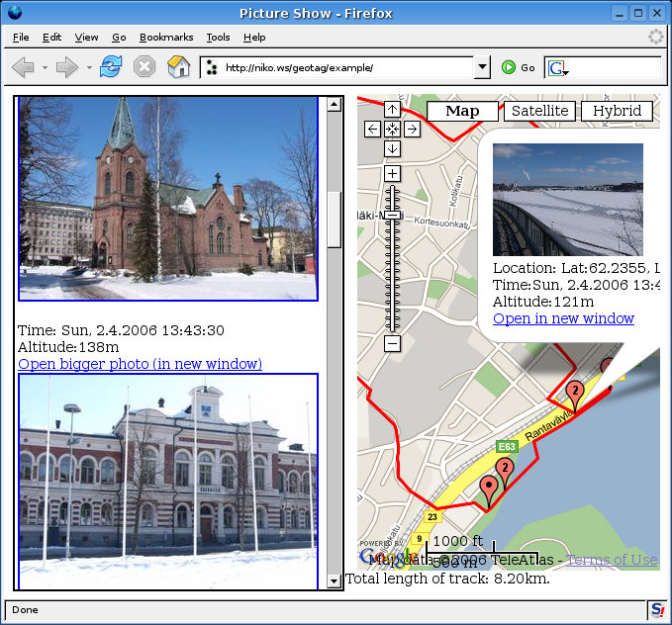Click Open in new window link
Image resolution: width=672 pixels, height=625 pixels.
click(563, 318)
